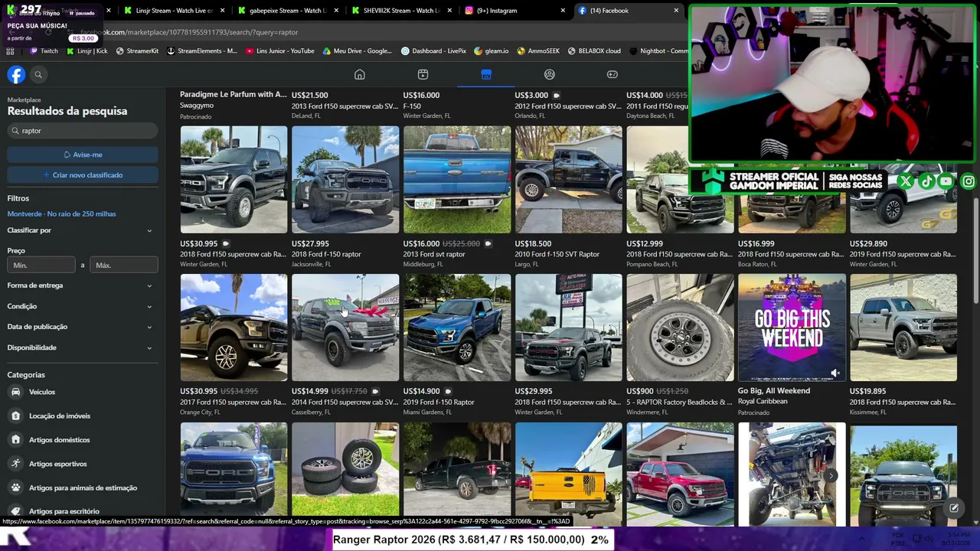Expand the Data de publicação filter
Screen dimensions: 980x551
tap(80, 327)
